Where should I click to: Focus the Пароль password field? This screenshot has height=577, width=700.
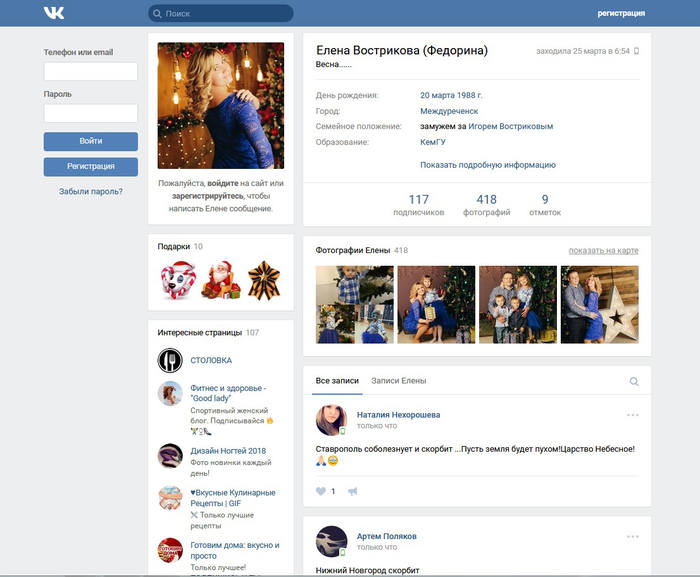pyautogui.click(x=91, y=113)
